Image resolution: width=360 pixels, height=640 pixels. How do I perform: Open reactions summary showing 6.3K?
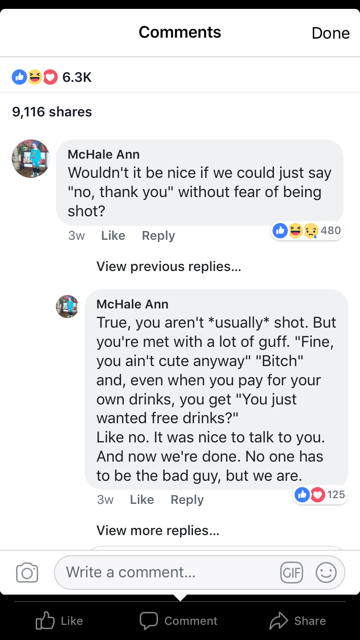click(52, 77)
